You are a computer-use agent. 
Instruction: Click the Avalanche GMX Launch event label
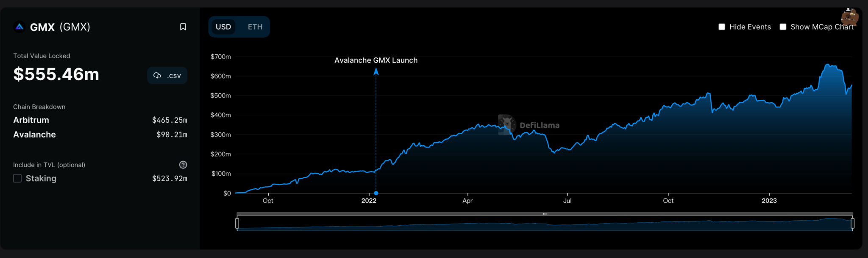tap(376, 60)
